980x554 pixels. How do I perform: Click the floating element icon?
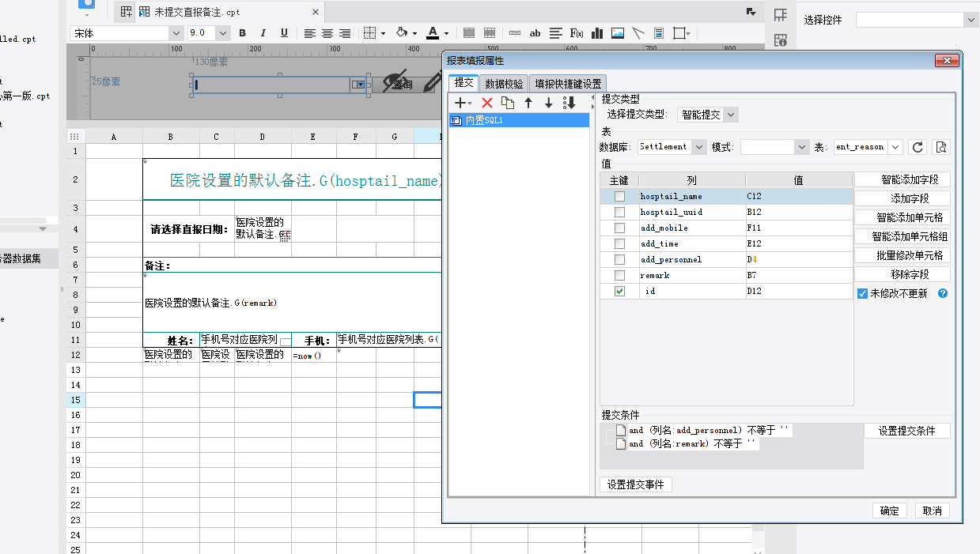(x=679, y=33)
